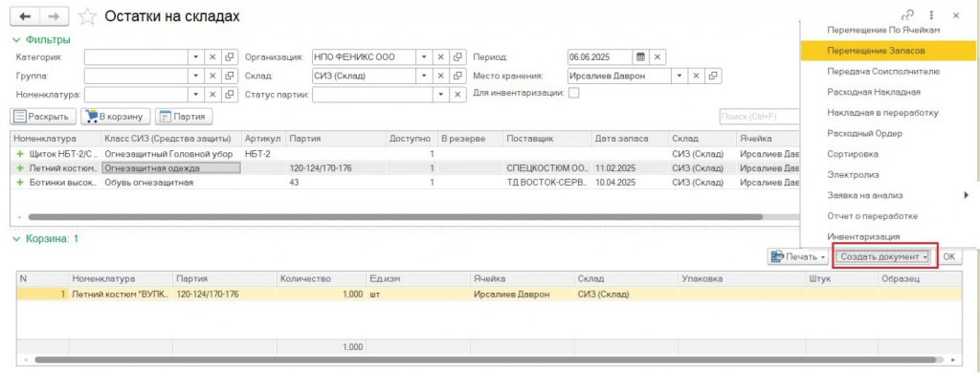Open the Категория dropdown list
This screenshot has width=980, height=374.
pyautogui.click(x=195, y=56)
